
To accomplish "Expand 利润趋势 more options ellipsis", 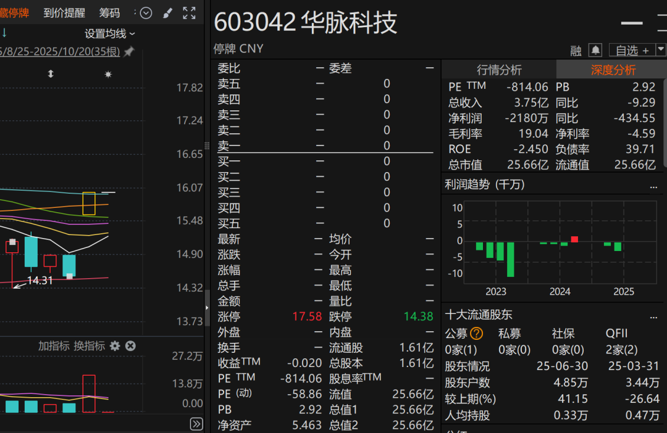I will click(655, 185).
